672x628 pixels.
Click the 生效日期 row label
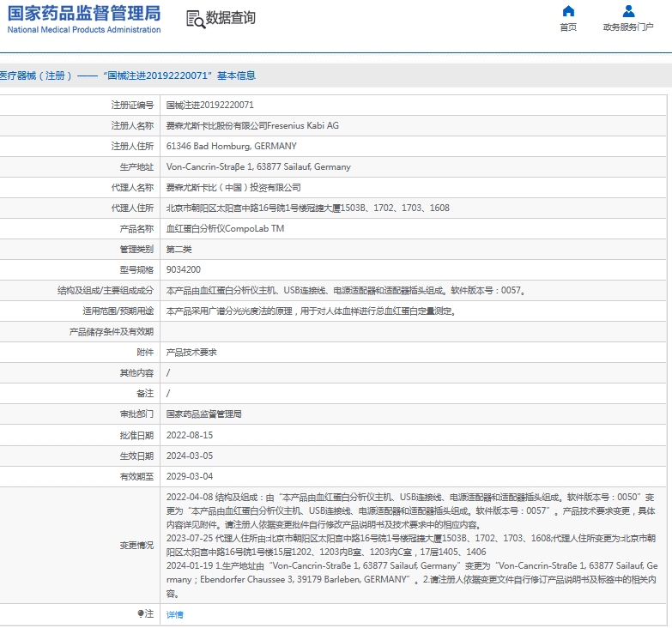(x=136, y=456)
